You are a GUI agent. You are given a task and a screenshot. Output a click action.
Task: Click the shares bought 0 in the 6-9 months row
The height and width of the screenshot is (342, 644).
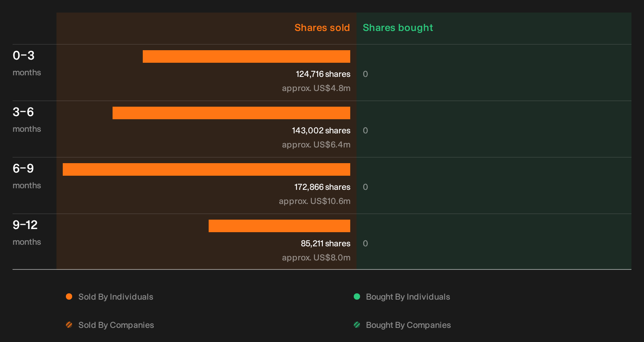(365, 187)
